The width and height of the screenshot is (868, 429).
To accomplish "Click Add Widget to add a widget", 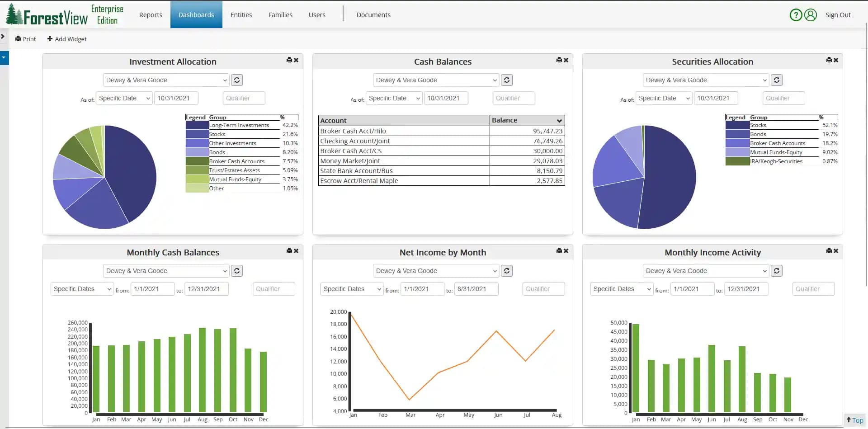I will 67,39.
